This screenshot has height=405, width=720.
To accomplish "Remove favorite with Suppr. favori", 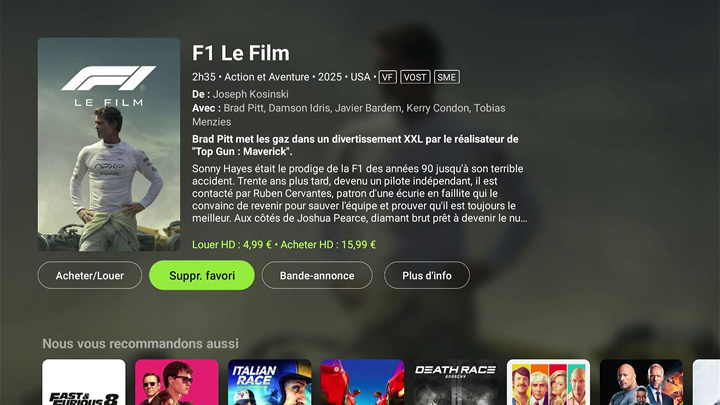I will point(202,276).
